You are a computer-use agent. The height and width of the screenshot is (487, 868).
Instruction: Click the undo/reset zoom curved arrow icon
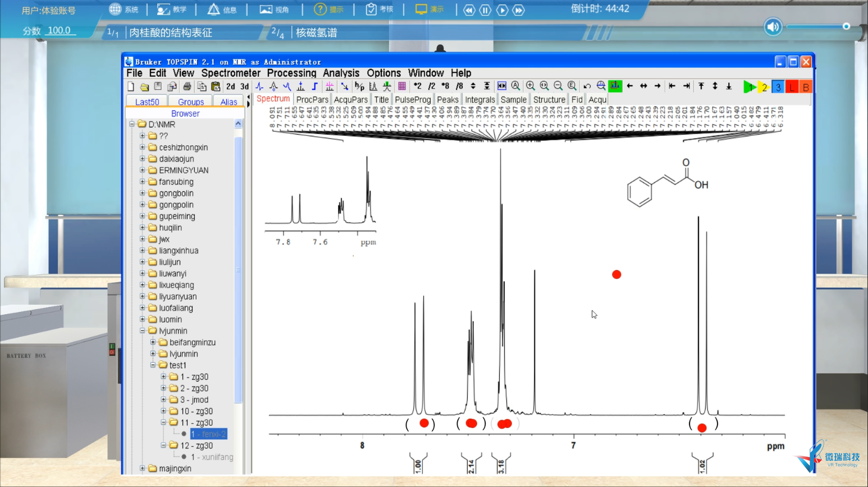click(587, 86)
